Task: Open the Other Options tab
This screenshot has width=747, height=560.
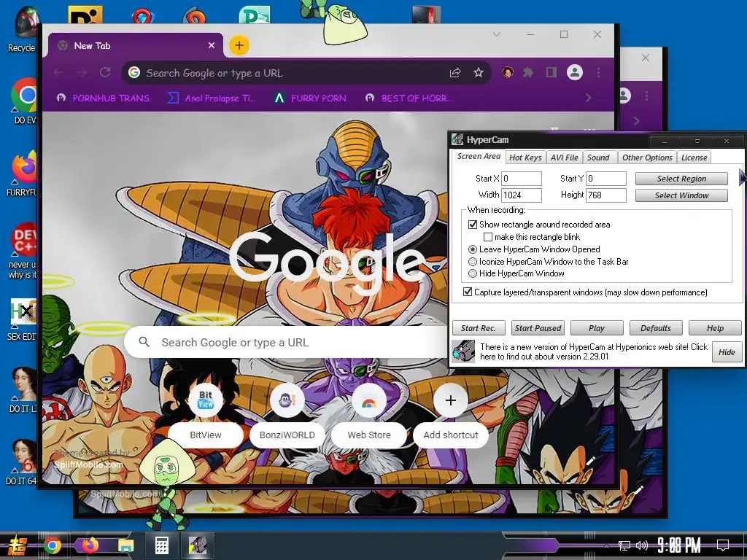Action: click(x=647, y=157)
